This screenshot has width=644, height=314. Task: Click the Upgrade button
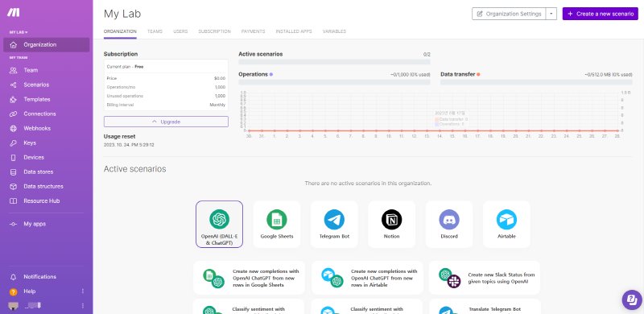166,122
